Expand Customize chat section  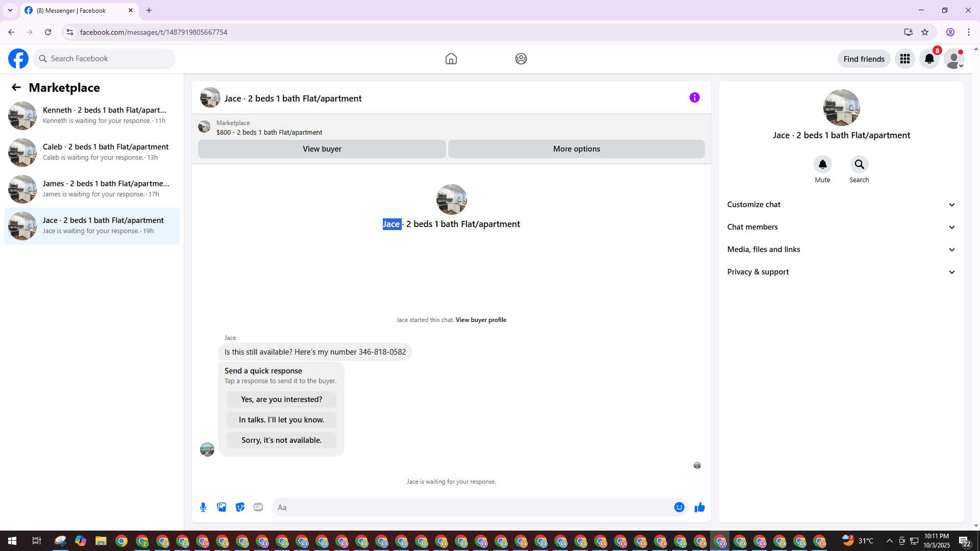click(842, 205)
